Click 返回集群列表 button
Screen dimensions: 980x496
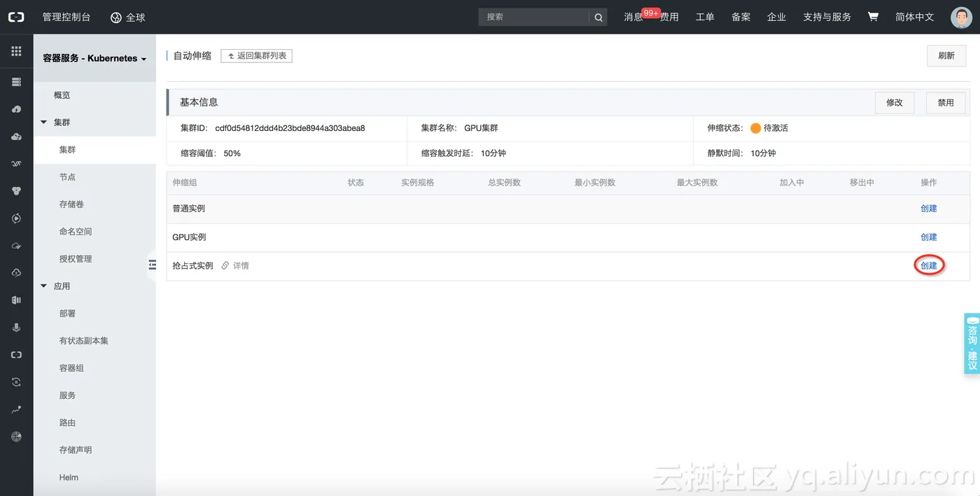pos(256,55)
